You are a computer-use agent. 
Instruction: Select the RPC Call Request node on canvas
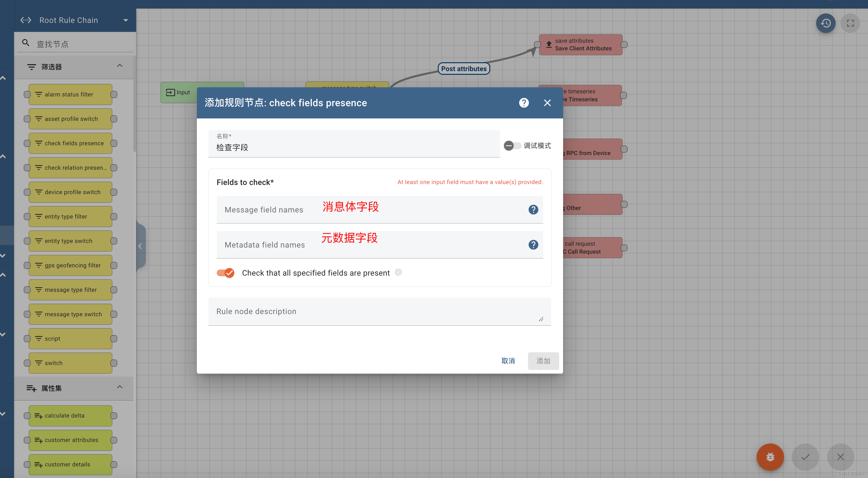click(592, 248)
